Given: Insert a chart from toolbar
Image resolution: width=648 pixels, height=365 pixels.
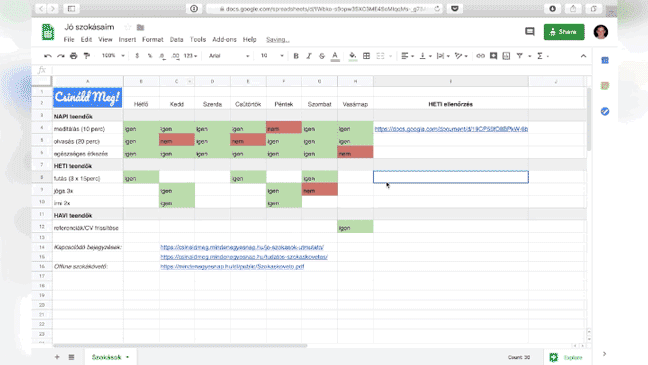Looking at the screenshot, I should click(506, 56).
